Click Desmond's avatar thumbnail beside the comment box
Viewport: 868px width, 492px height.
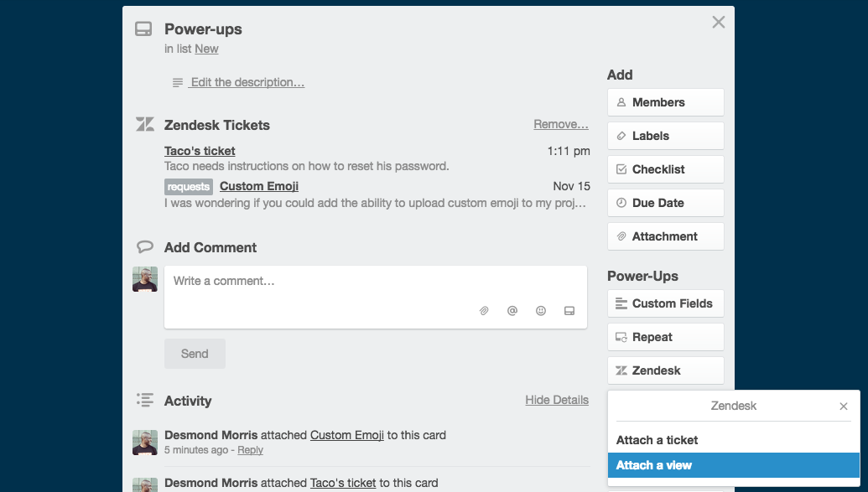(x=144, y=277)
